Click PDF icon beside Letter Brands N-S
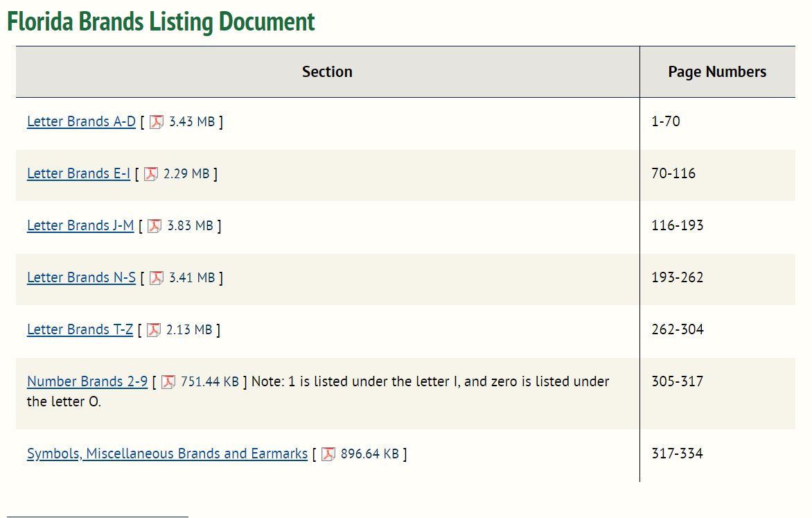812x518 pixels. click(157, 278)
